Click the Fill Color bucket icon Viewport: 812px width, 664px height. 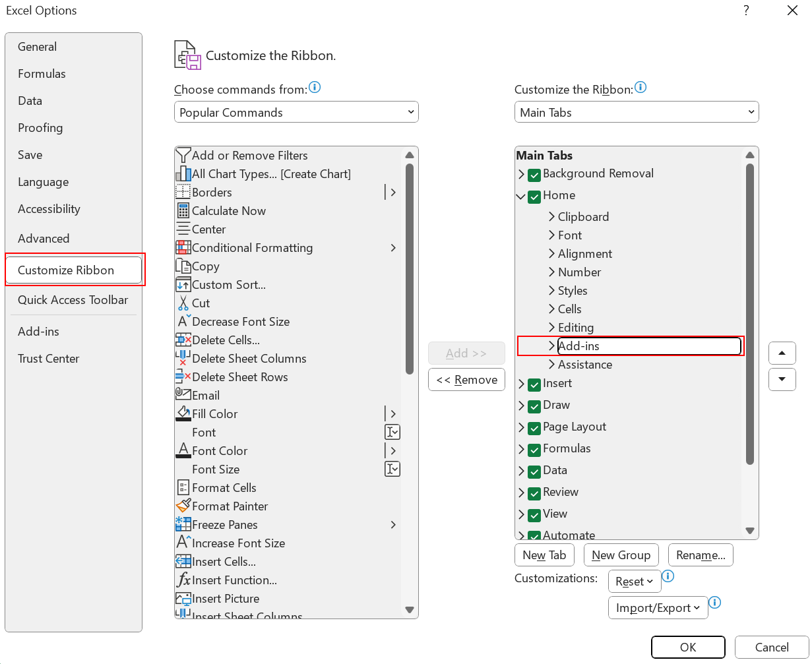click(183, 414)
